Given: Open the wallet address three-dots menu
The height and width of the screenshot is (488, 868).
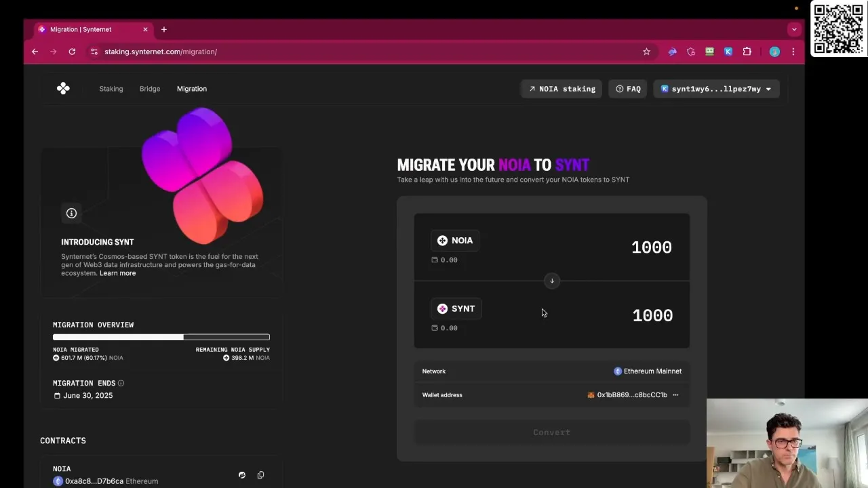Looking at the screenshot, I should (x=675, y=395).
